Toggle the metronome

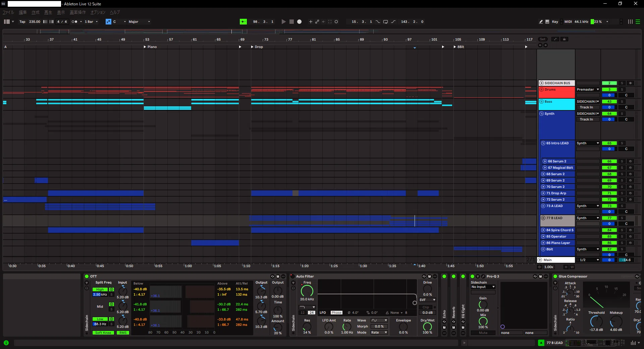(x=74, y=22)
